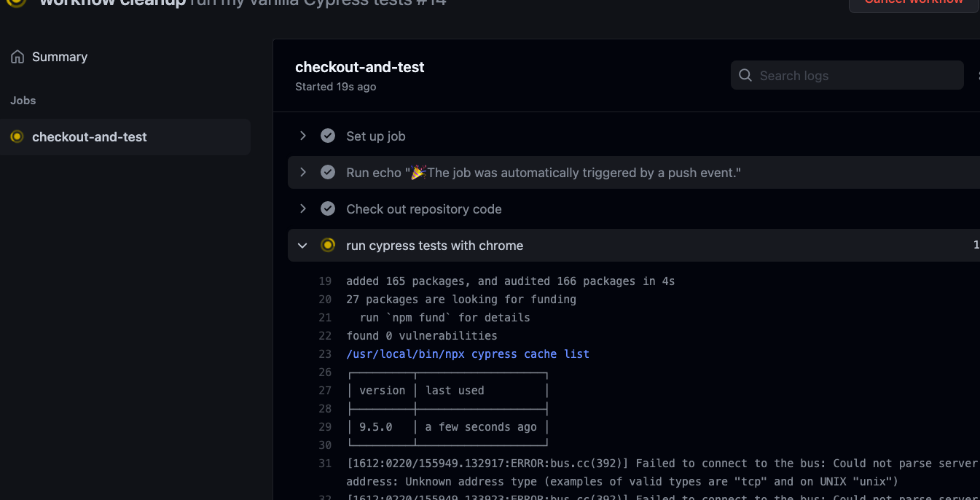Expand the Run echo step chevron
The width and height of the screenshot is (980, 500).
(302, 173)
